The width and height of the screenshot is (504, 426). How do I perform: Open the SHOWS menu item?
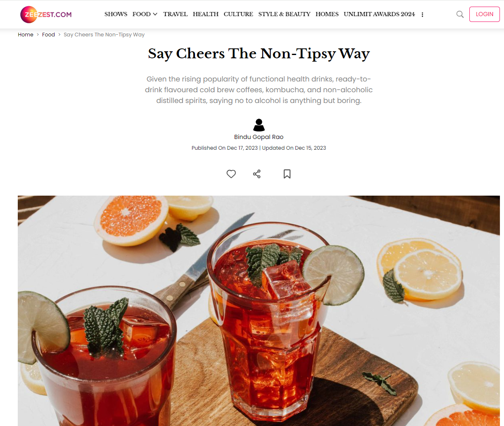pyautogui.click(x=116, y=14)
